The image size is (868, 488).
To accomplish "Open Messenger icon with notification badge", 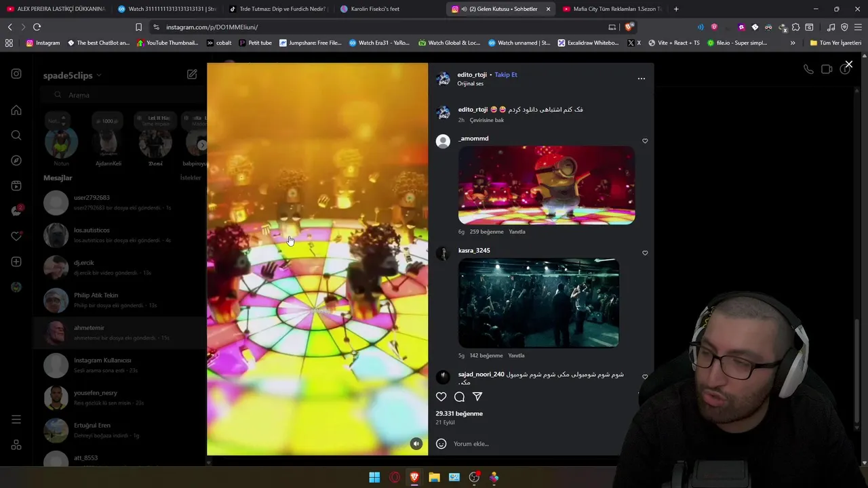I will pyautogui.click(x=16, y=211).
